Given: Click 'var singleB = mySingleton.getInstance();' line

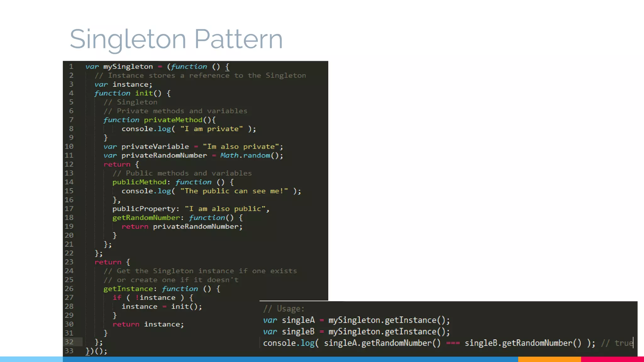Looking at the screenshot, I should (x=357, y=332).
